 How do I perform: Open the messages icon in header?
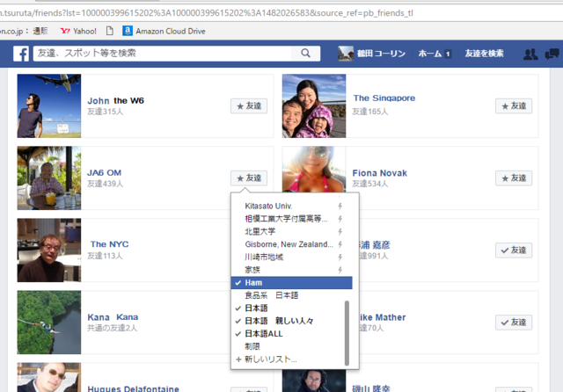(552, 54)
